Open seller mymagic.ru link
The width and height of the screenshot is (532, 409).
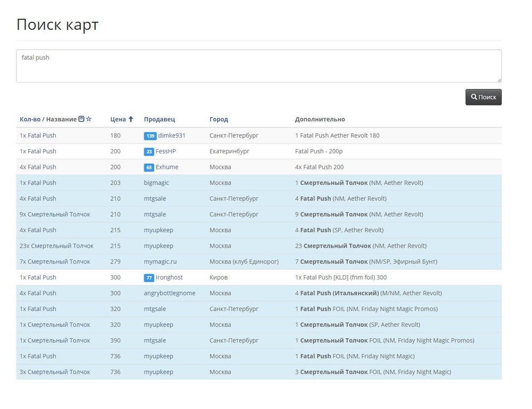pyautogui.click(x=160, y=261)
